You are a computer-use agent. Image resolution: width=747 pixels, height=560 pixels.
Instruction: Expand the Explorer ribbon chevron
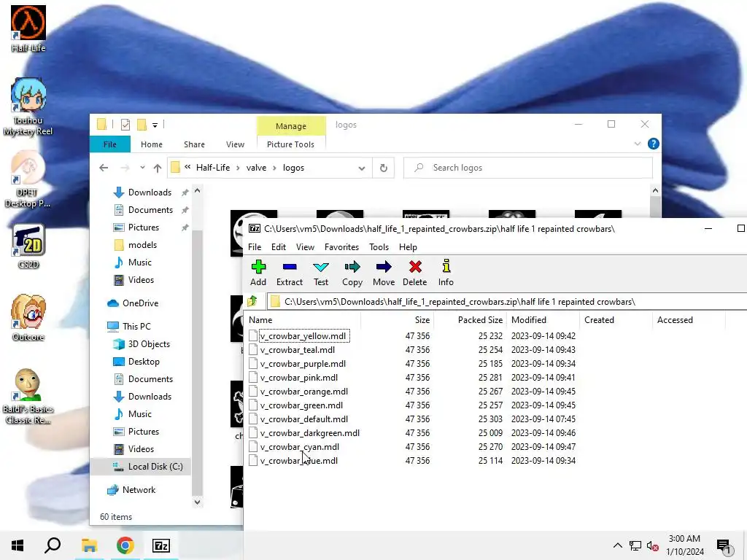coord(638,144)
